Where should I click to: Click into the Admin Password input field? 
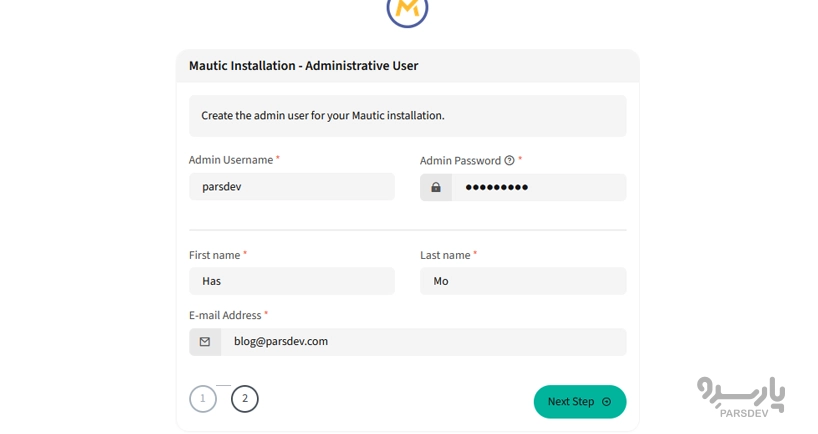pos(538,187)
